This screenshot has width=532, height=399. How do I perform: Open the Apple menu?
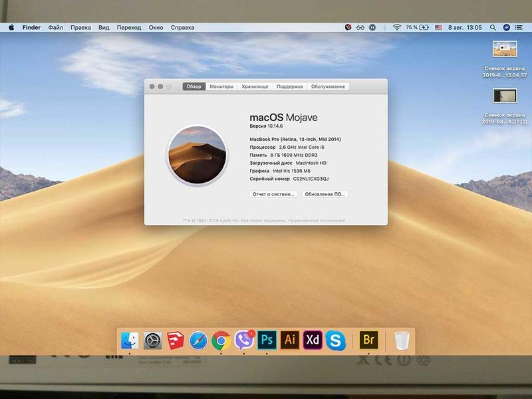click(x=11, y=27)
